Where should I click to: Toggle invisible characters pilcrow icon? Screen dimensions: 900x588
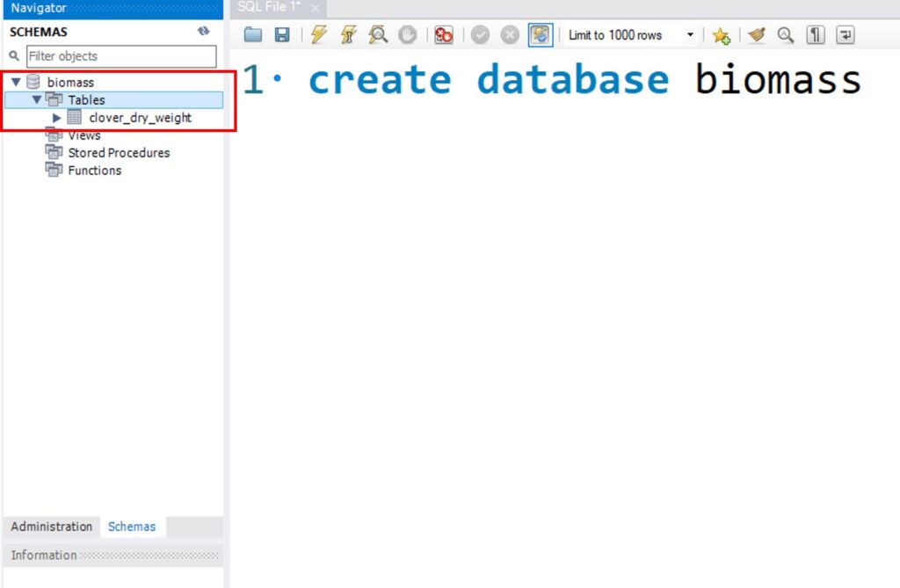816,35
